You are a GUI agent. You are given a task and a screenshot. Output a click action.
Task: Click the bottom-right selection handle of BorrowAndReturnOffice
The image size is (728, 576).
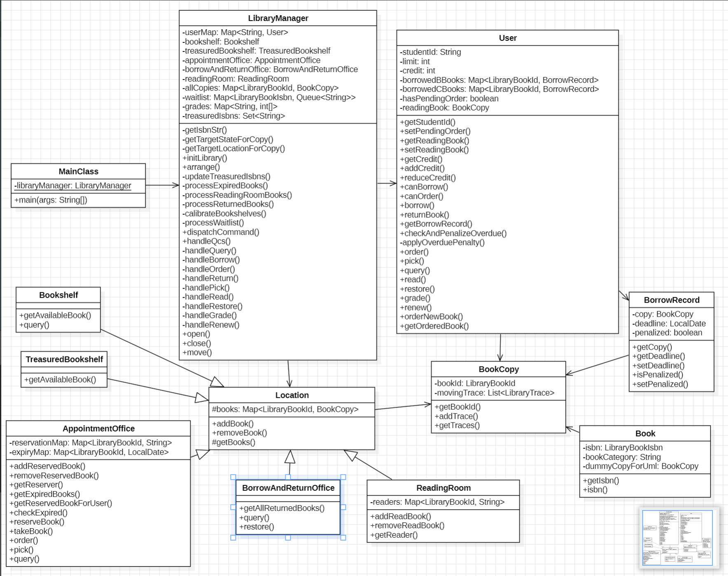pyautogui.click(x=343, y=537)
